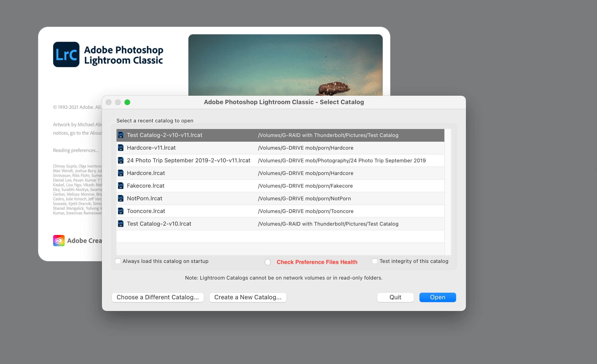Click the LrC logo on splash screen
The height and width of the screenshot is (364, 597).
coord(66,54)
